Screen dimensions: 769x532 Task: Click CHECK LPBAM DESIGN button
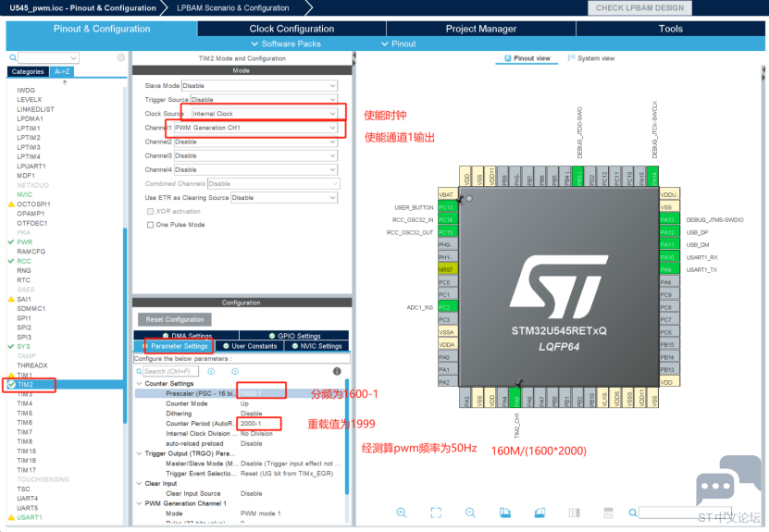point(639,7)
